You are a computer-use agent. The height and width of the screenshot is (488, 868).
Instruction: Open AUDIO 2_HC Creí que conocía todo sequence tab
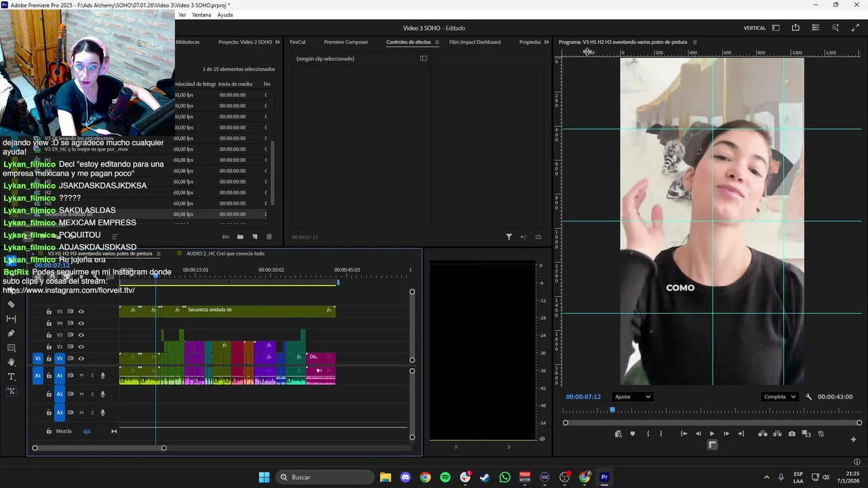(225, 253)
